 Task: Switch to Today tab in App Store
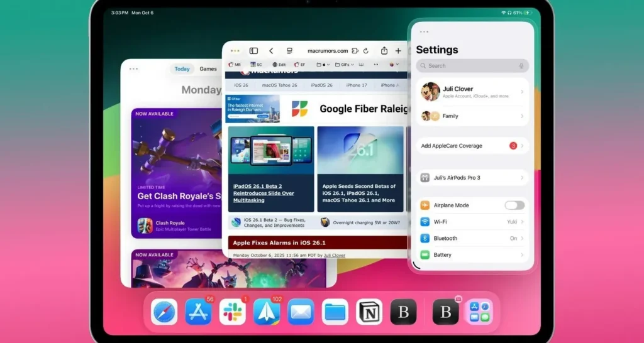point(182,69)
